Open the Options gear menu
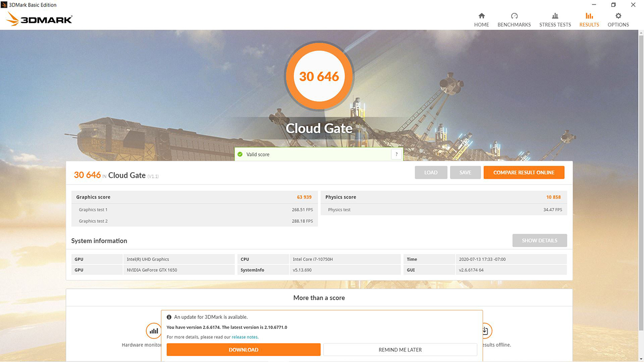The width and height of the screenshot is (644, 362). coord(618,20)
